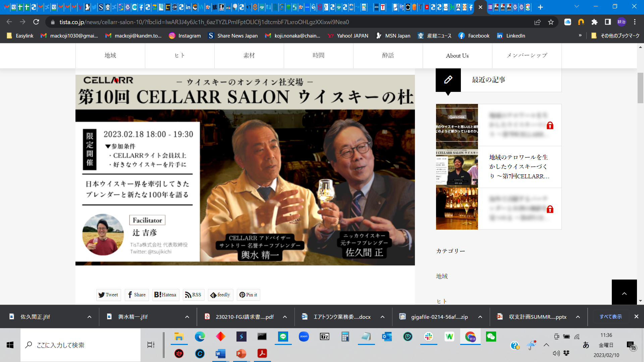The image size is (644, 362).
Task: Click the RSS feed button
Action: pyautogui.click(x=194, y=295)
